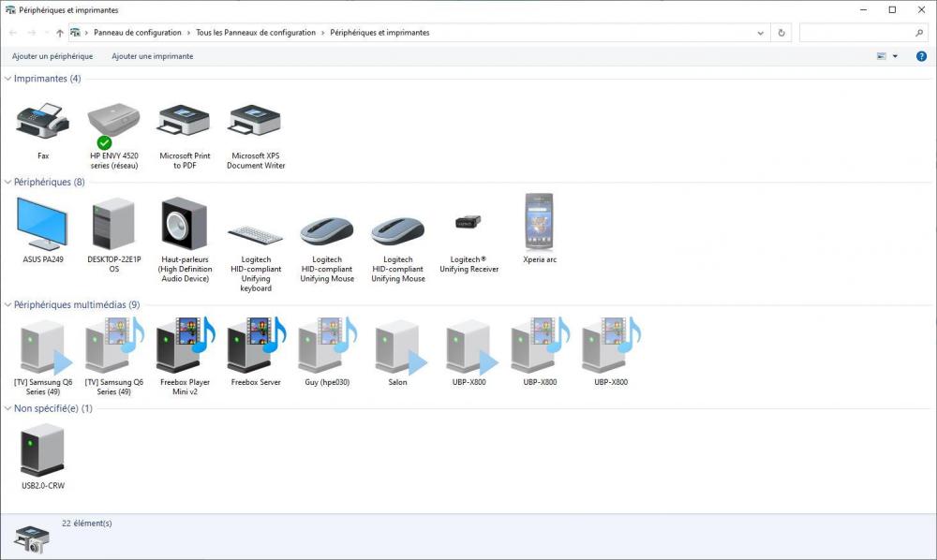The image size is (937, 560).
Task: Open the view options dropdown arrow
Action: click(x=895, y=56)
